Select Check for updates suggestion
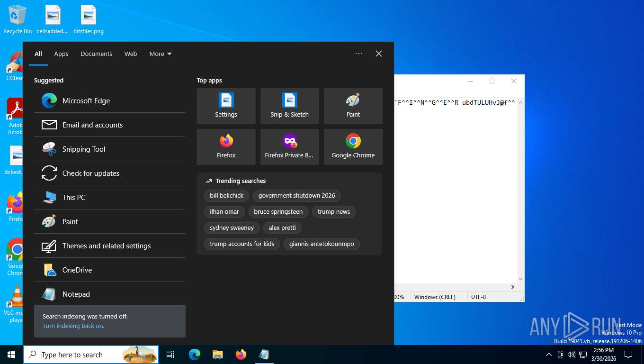Image resolution: width=644 pixels, height=364 pixels. pyautogui.click(x=109, y=173)
